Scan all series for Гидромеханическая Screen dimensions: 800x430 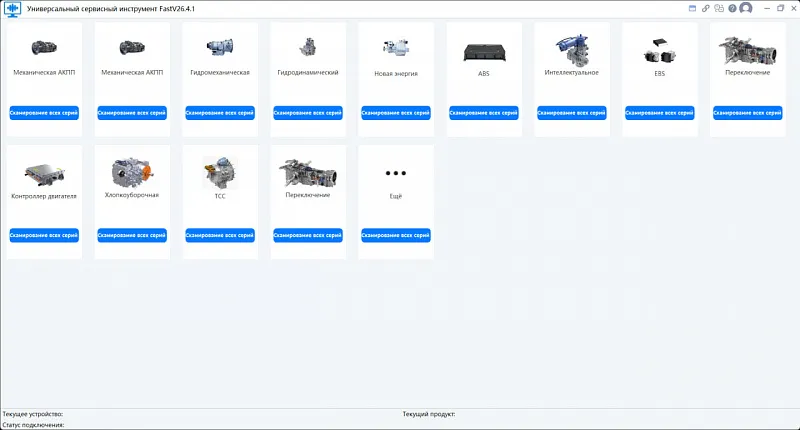click(220, 113)
